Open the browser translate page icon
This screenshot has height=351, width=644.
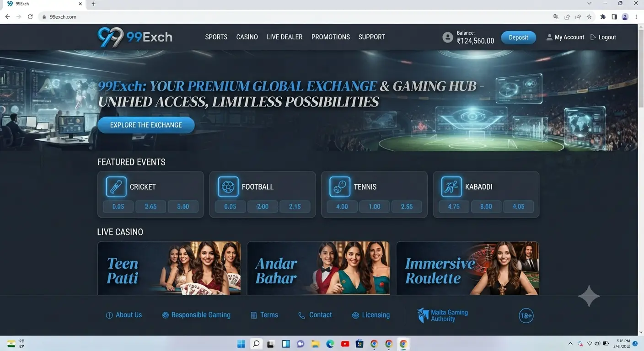556,17
